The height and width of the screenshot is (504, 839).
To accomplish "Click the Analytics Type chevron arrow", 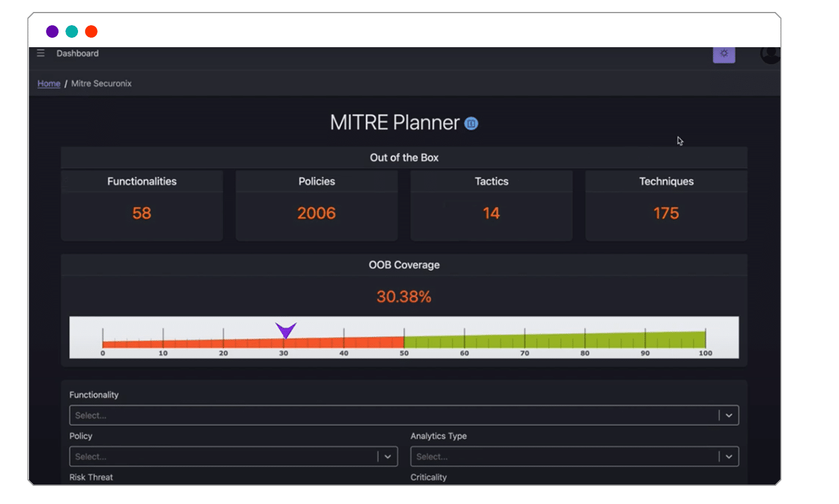I will (729, 456).
